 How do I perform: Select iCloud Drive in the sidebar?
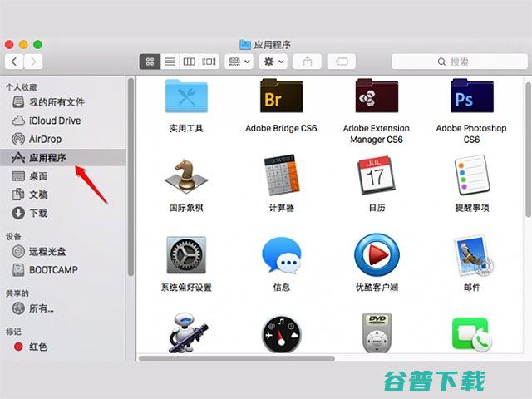point(54,121)
